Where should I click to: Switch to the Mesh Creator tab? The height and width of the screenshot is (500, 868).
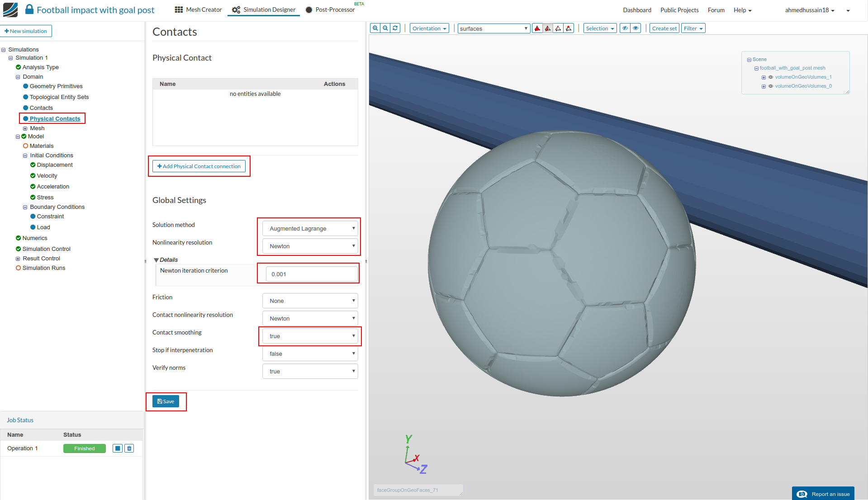[x=198, y=9]
